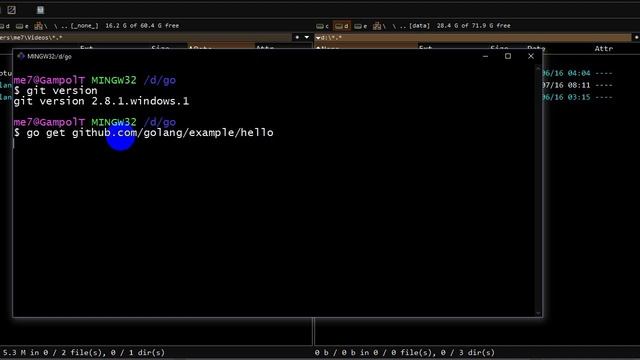The width and height of the screenshot is (640, 360).
Task: Go to root directory in left panel
Action: point(56,26)
